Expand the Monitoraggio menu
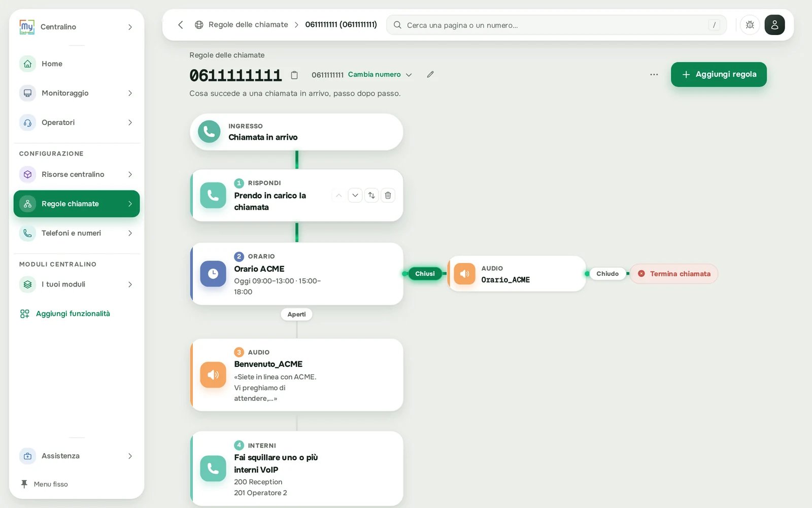 [130, 93]
